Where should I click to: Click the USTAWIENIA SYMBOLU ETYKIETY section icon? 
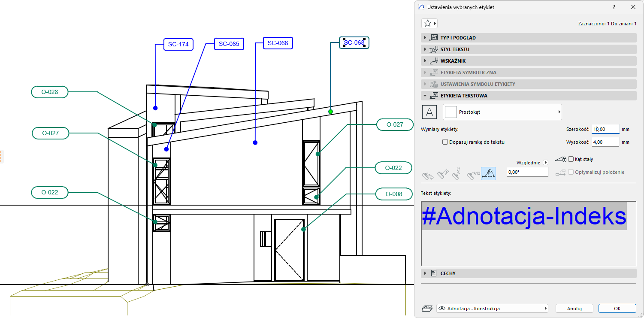[x=434, y=84]
